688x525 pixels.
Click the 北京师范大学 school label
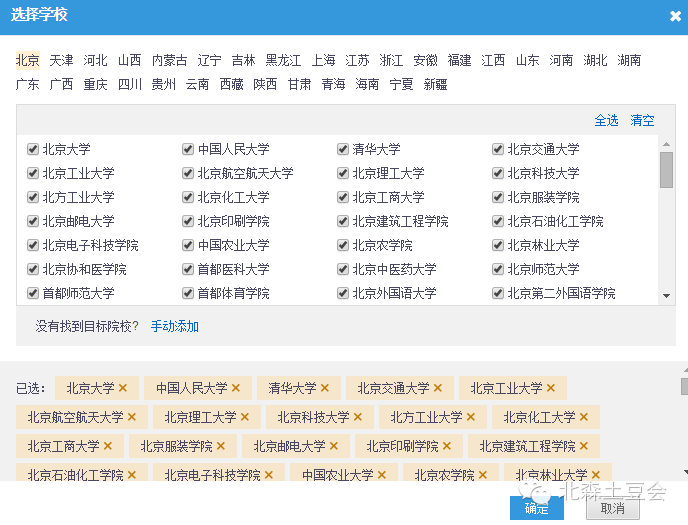tap(543, 269)
